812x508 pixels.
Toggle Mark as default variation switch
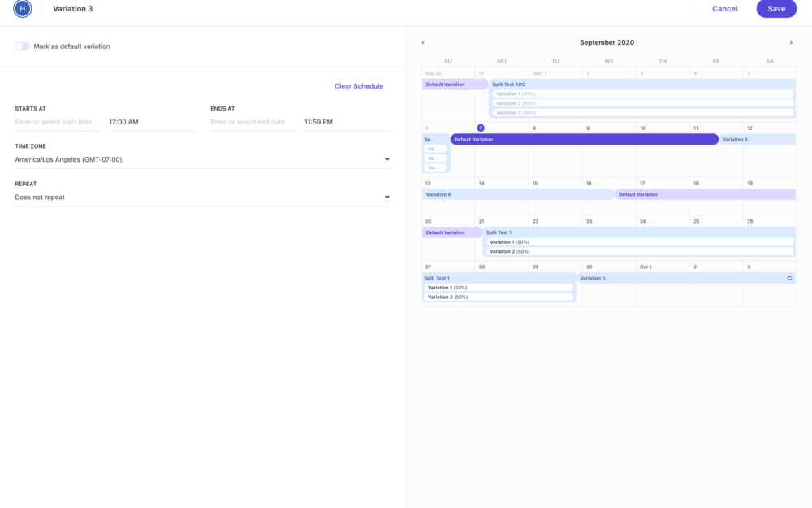click(22, 46)
